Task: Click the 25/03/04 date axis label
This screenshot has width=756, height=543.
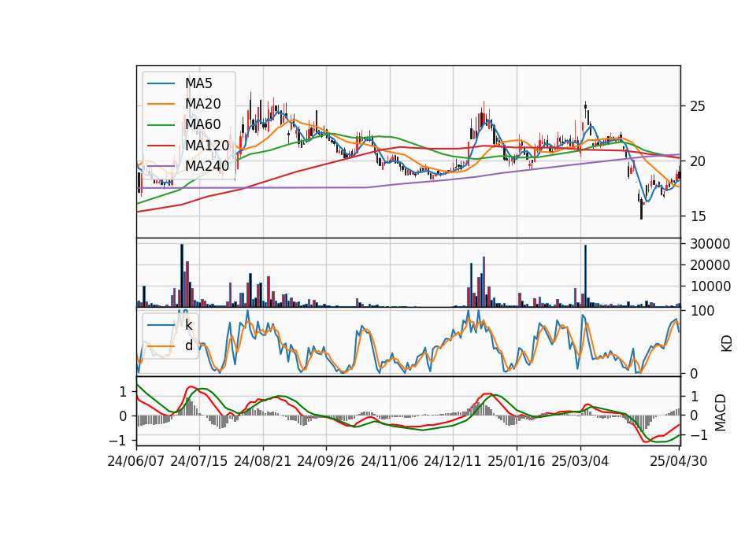Action: (x=580, y=461)
